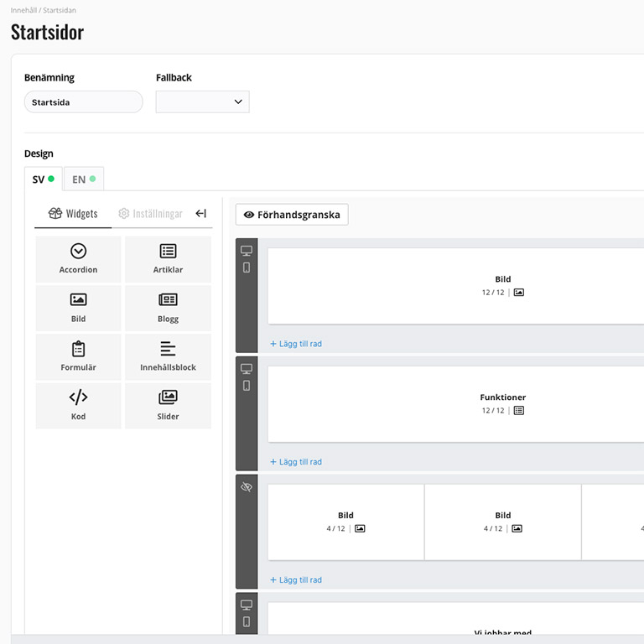
Task: Toggle mobile icon on Vi jobbar med row
Action: point(247,622)
